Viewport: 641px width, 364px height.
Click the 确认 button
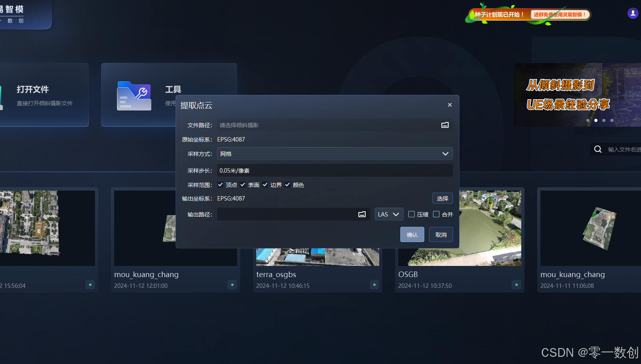pyautogui.click(x=412, y=235)
